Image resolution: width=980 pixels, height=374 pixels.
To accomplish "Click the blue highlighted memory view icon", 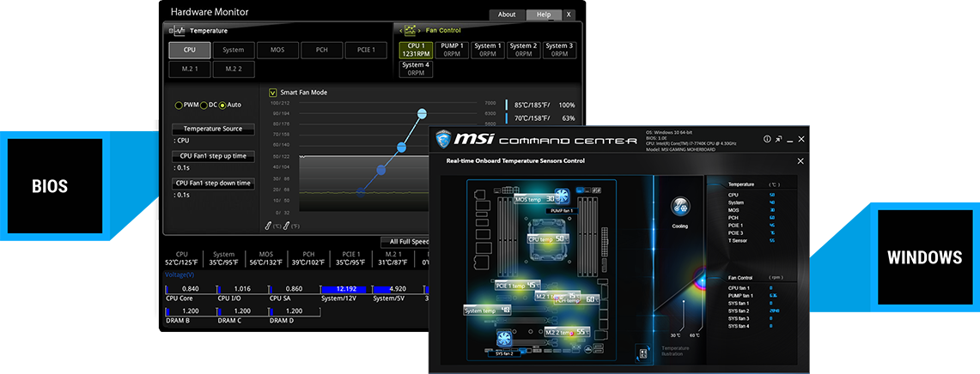I will click(x=580, y=190).
